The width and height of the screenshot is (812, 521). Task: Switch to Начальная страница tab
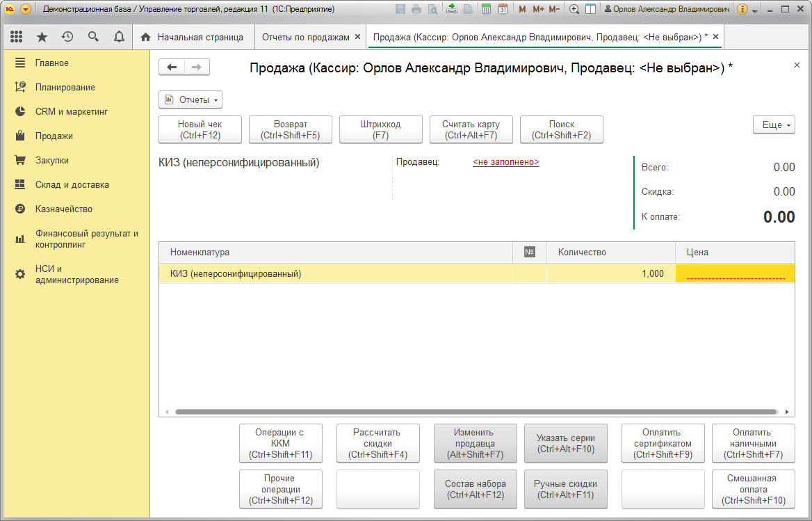point(193,38)
